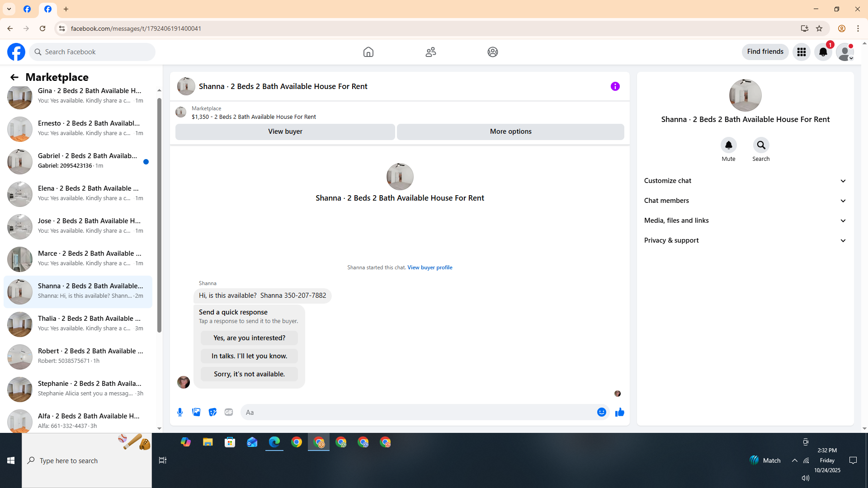This screenshot has height=488, width=868.
Task: Send a thumbs-up like
Action: (x=619, y=412)
